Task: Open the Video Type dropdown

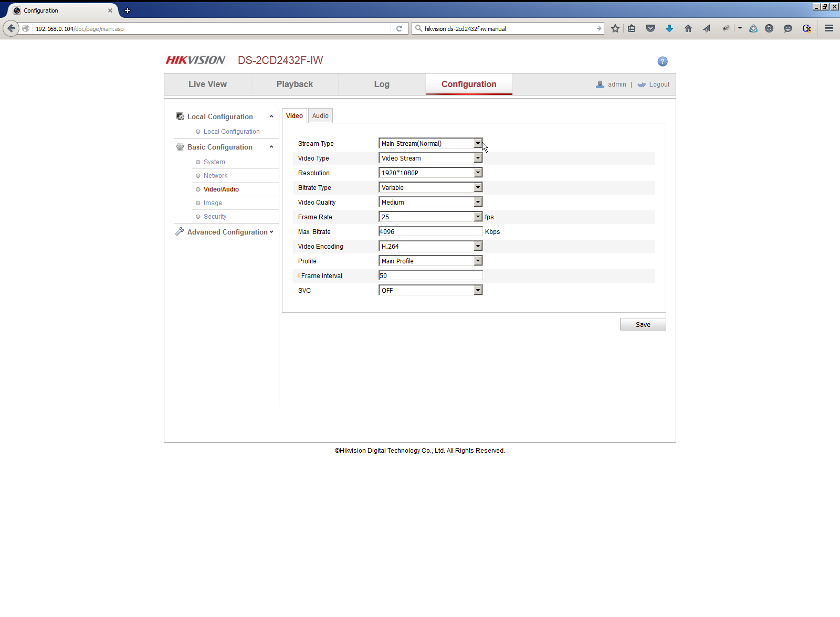Action: tap(430, 158)
